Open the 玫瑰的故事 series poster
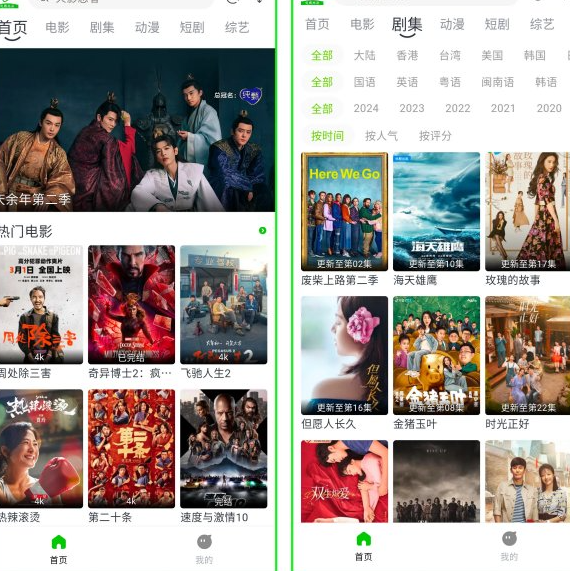Viewport: 570px width, 571px height. 527,212
